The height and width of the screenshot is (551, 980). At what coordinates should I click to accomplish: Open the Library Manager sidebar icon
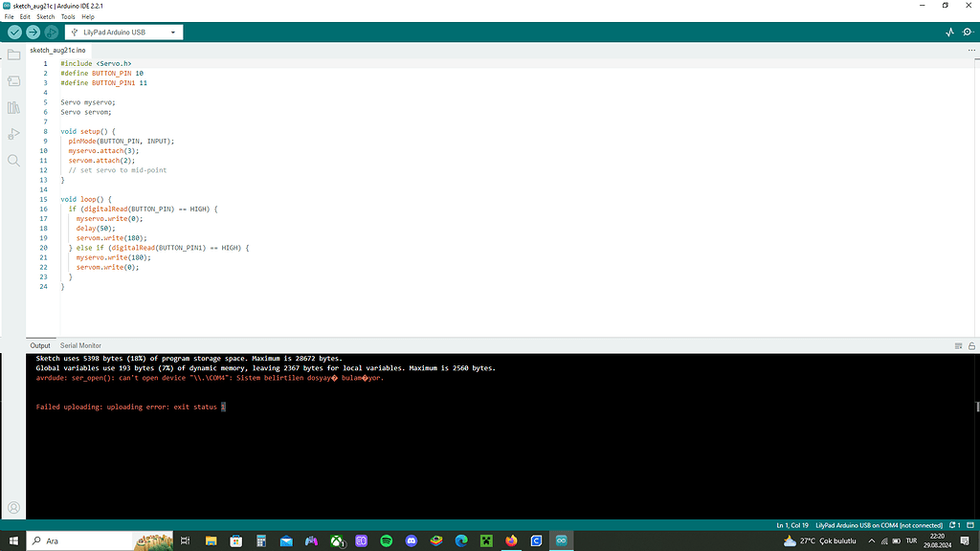(x=12, y=107)
